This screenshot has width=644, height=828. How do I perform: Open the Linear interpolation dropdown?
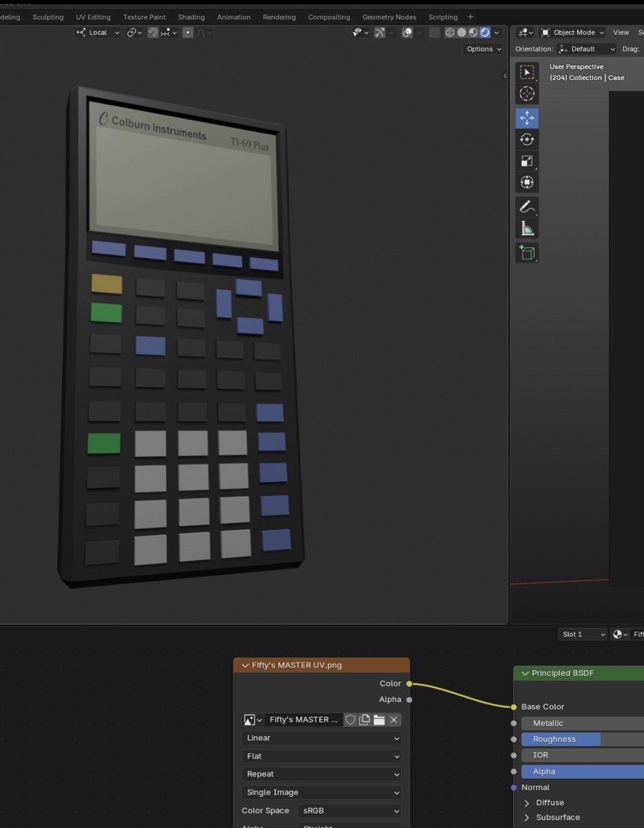(322, 738)
